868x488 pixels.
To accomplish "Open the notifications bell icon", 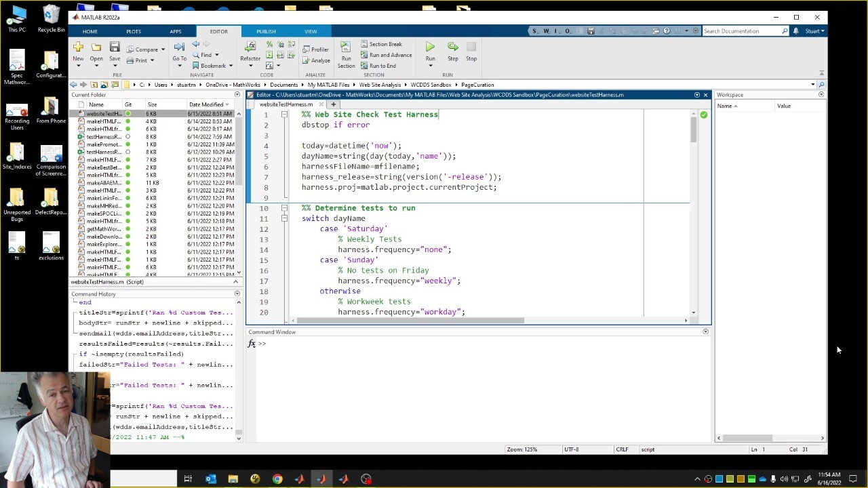I will click(797, 31).
